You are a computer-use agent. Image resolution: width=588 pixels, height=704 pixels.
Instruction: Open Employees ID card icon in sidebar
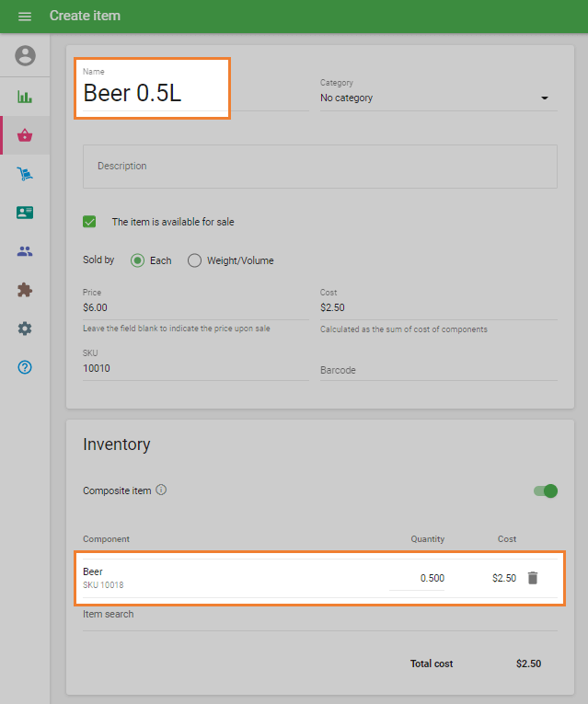coord(25,213)
